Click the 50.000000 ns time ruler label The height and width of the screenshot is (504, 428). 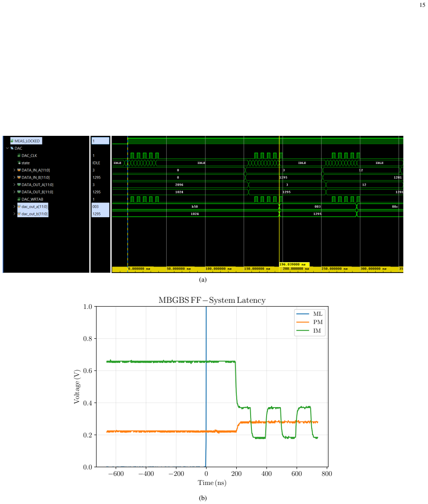tap(179, 269)
